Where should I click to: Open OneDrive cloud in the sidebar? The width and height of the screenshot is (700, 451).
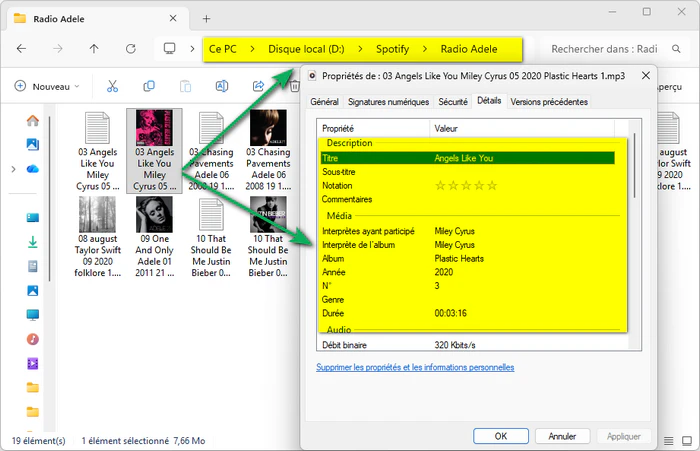pos(33,169)
